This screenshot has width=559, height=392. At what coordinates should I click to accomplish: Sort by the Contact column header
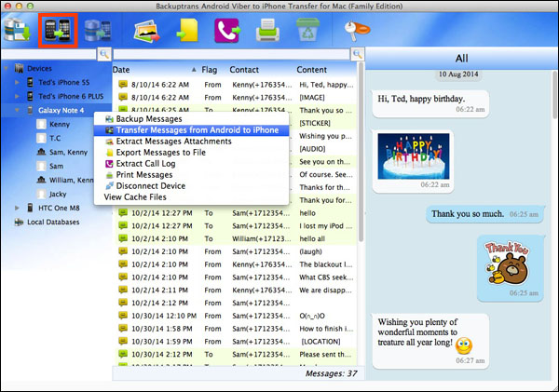tap(244, 70)
